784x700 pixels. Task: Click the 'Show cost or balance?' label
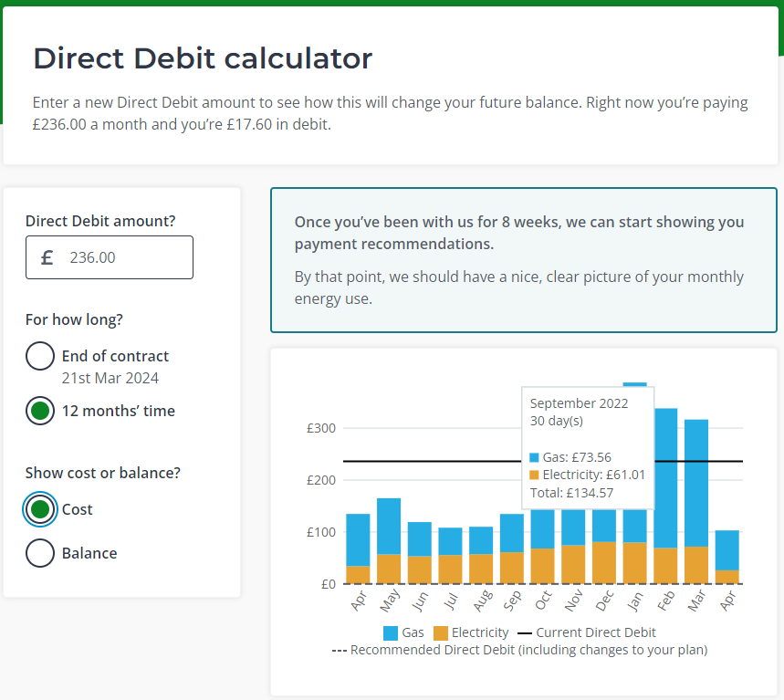(103, 473)
